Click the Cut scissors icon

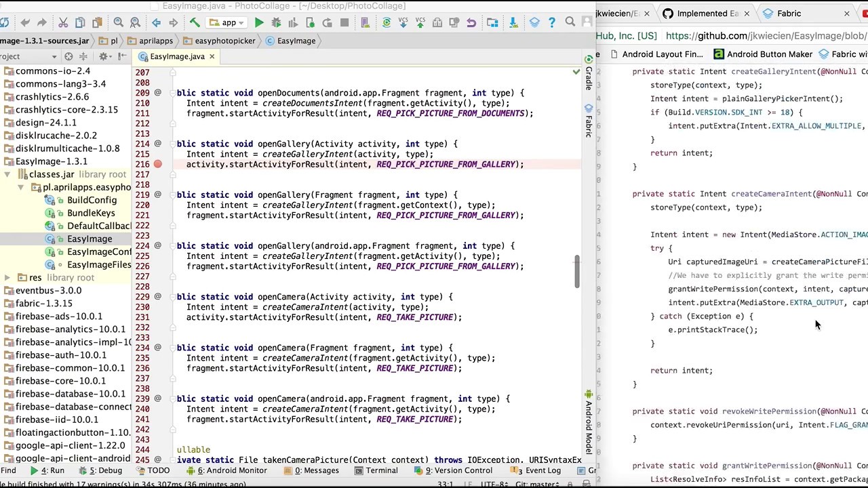pos(63,22)
